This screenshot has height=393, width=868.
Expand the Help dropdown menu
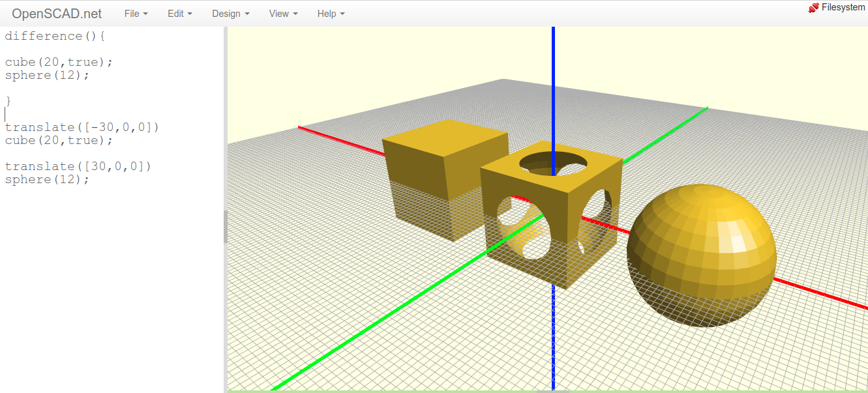(331, 13)
